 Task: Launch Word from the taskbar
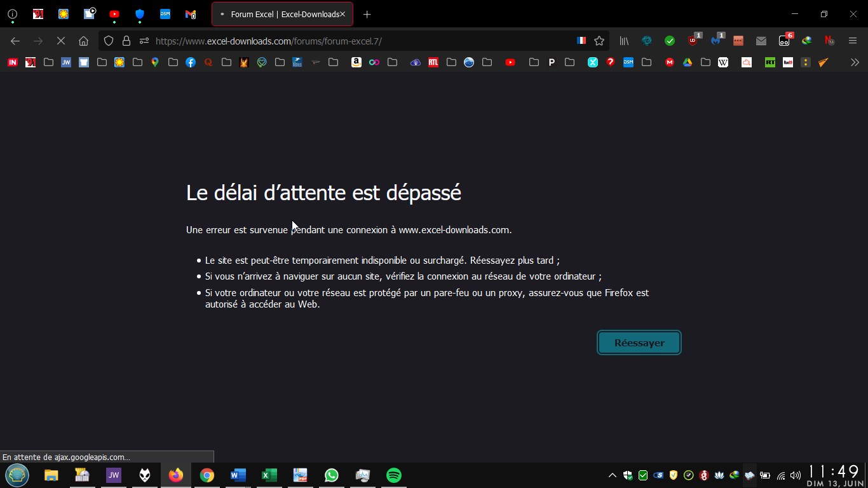click(x=238, y=475)
